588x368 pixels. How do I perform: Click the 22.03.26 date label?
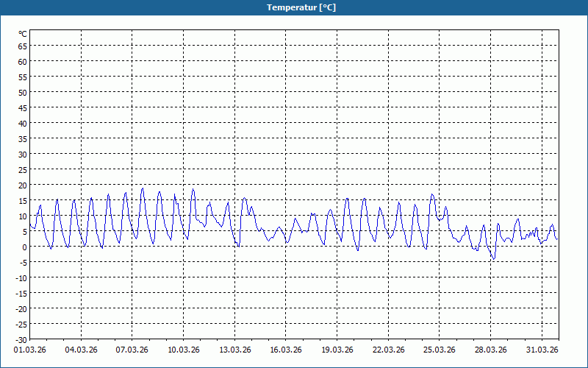coord(389,350)
